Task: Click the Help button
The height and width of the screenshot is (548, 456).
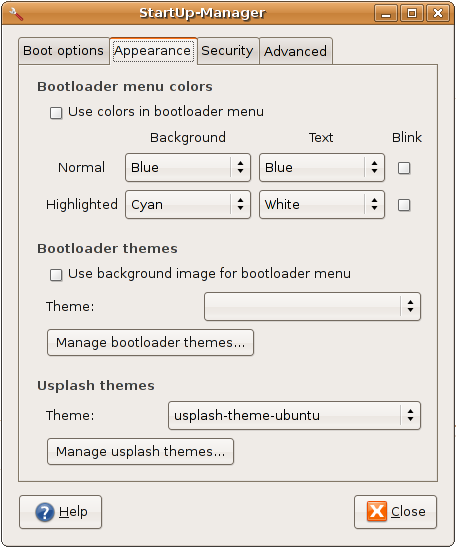Action: pyautogui.click(x=60, y=512)
